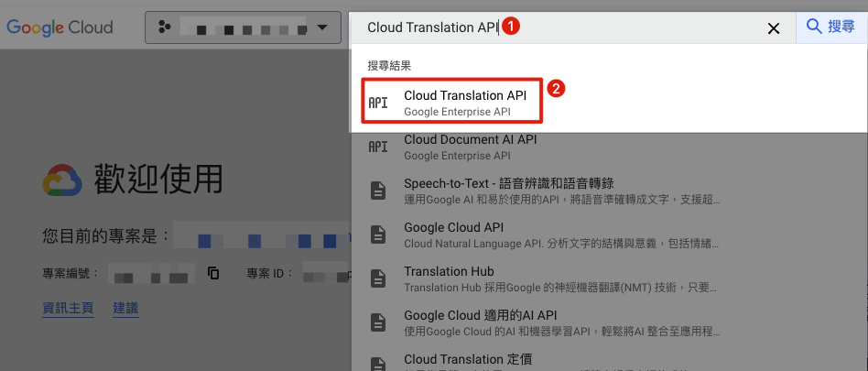Open the Google Cloud API result
The image size is (868, 371).
pos(609,235)
